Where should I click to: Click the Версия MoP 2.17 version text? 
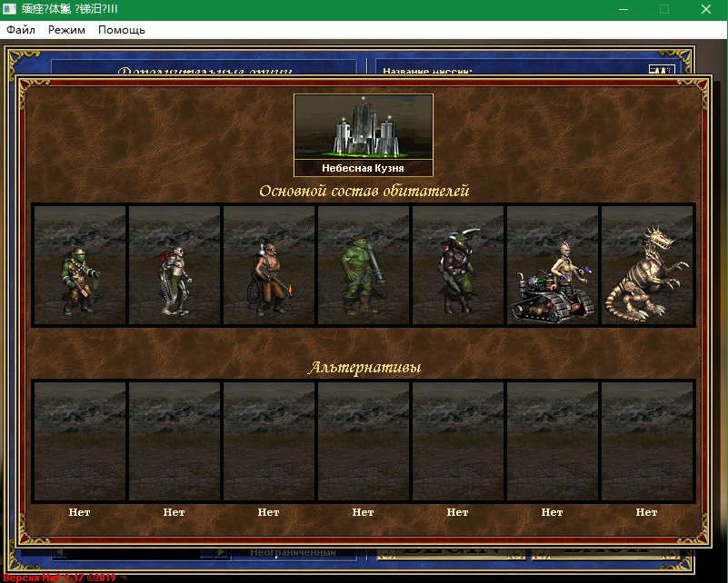click(x=59, y=578)
